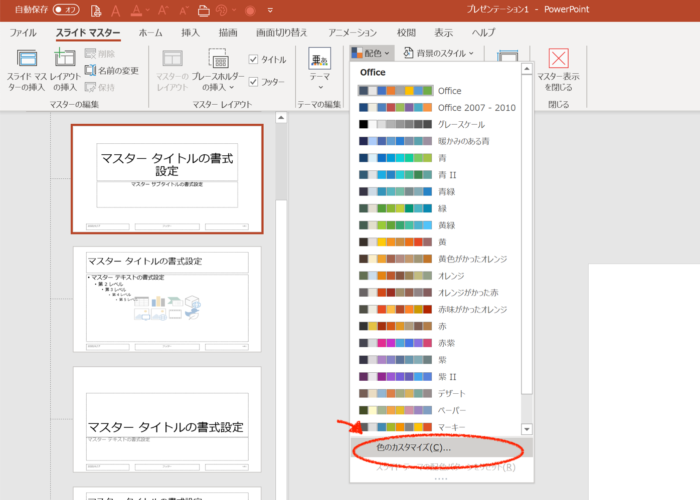Viewport: 700px width, 500px height.
Task: Choose the Blue Warm (暖かみのある青) scheme
Action: (435, 141)
